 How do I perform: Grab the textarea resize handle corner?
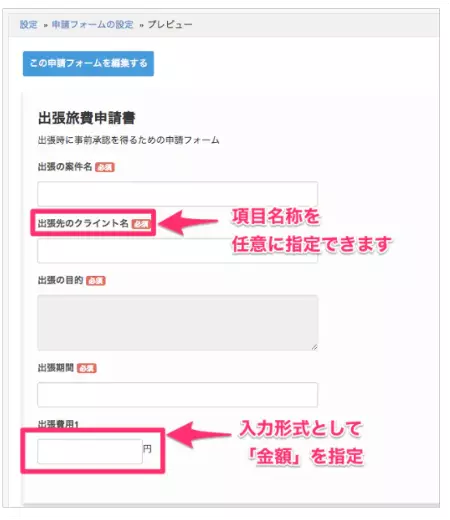[x=314, y=347]
